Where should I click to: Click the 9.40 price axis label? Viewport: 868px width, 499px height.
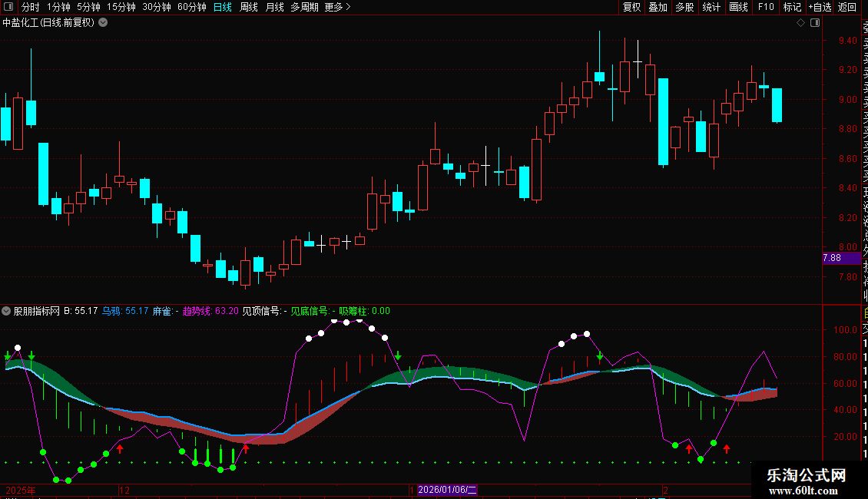point(847,41)
